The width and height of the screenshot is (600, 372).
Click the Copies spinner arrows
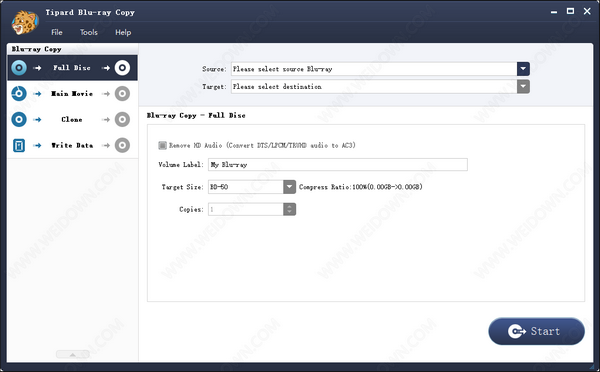click(290, 209)
